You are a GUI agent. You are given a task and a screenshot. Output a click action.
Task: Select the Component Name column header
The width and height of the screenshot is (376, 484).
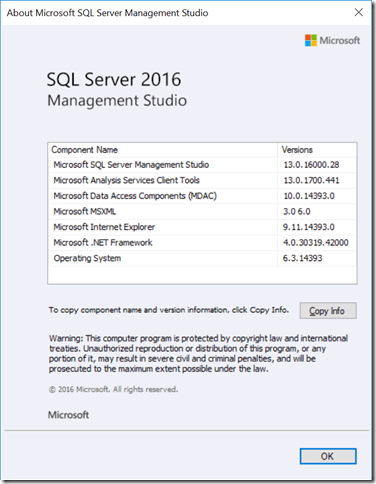(163, 150)
